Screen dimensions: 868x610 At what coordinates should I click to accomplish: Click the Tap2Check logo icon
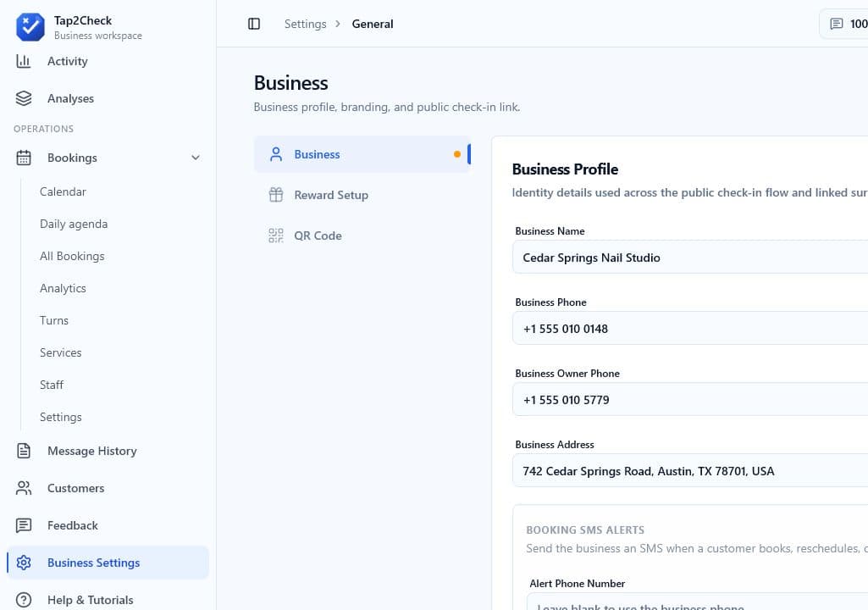30,26
